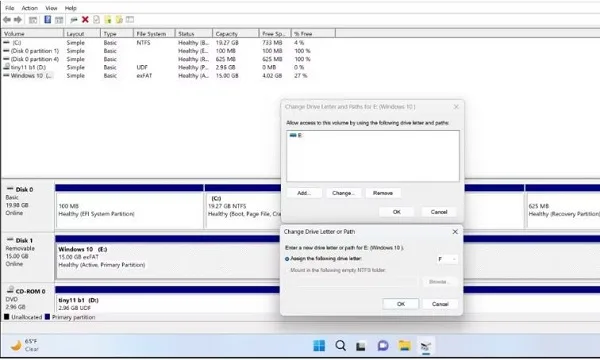Open the Help menu
Screen dimensions: 600x360
(70, 8)
